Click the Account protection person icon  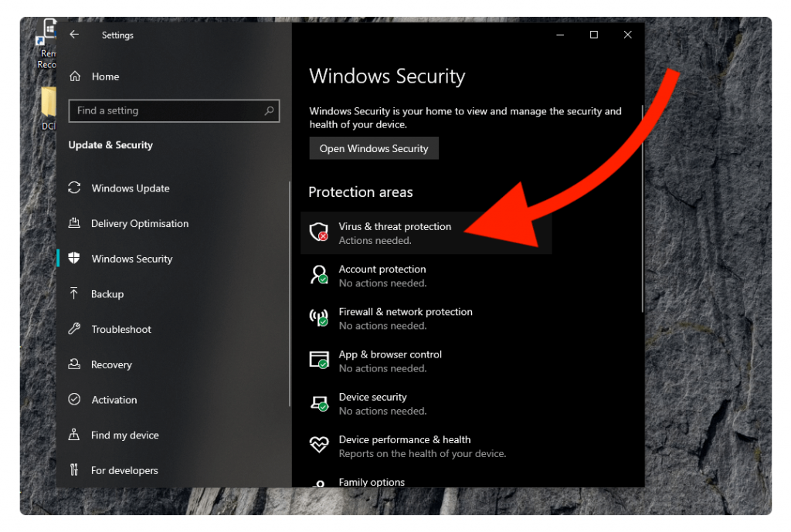pos(318,275)
